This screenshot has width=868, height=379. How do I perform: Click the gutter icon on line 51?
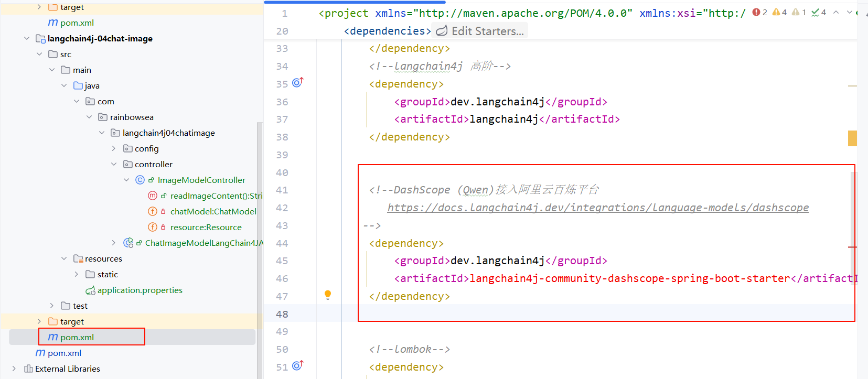(x=298, y=365)
